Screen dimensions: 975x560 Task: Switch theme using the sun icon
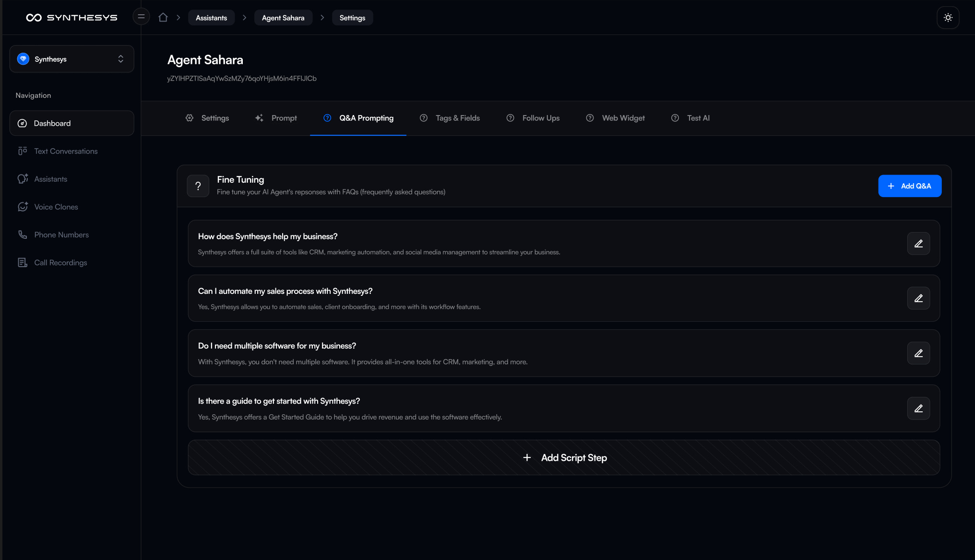pyautogui.click(x=948, y=18)
